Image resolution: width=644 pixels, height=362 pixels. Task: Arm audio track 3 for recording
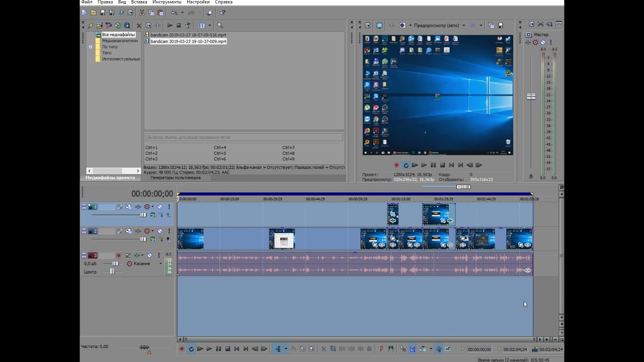coord(119,255)
